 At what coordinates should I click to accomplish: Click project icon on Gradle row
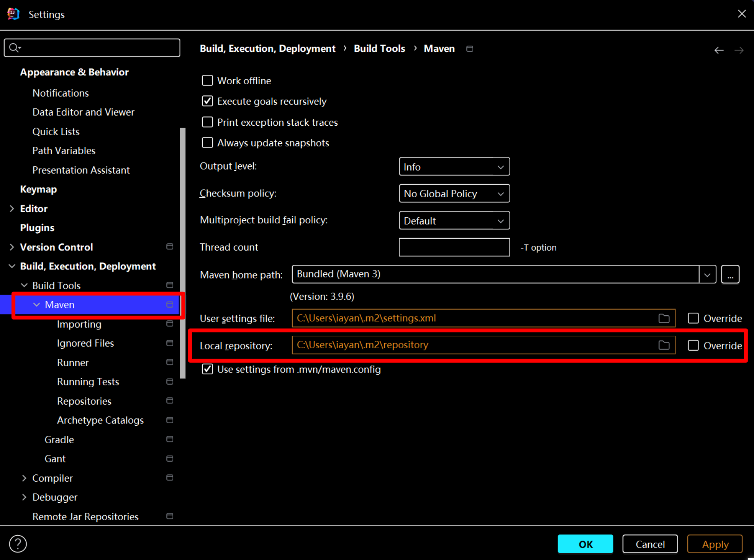tap(169, 439)
